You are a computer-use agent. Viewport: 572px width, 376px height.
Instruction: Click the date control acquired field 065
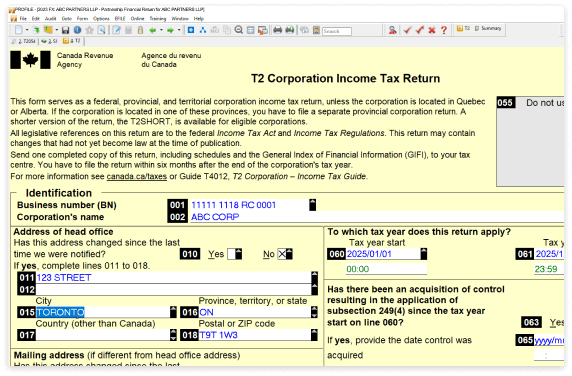coord(549,340)
